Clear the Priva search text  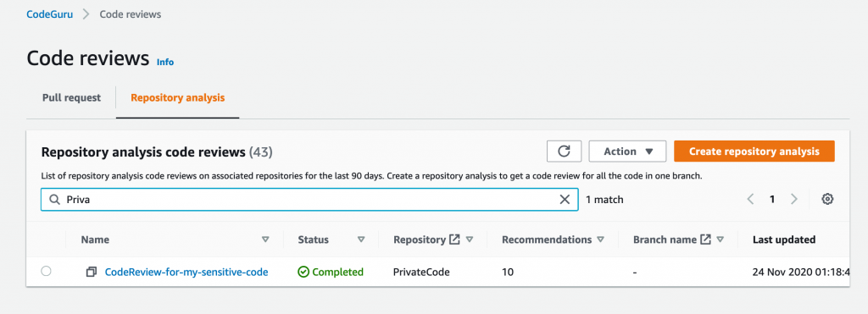tap(565, 200)
